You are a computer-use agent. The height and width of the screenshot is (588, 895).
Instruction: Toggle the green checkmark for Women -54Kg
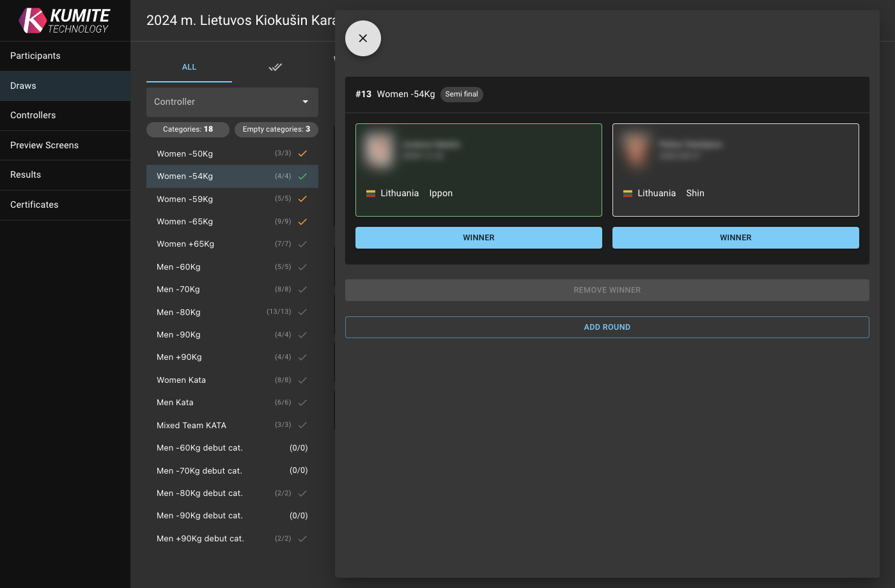[302, 176]
